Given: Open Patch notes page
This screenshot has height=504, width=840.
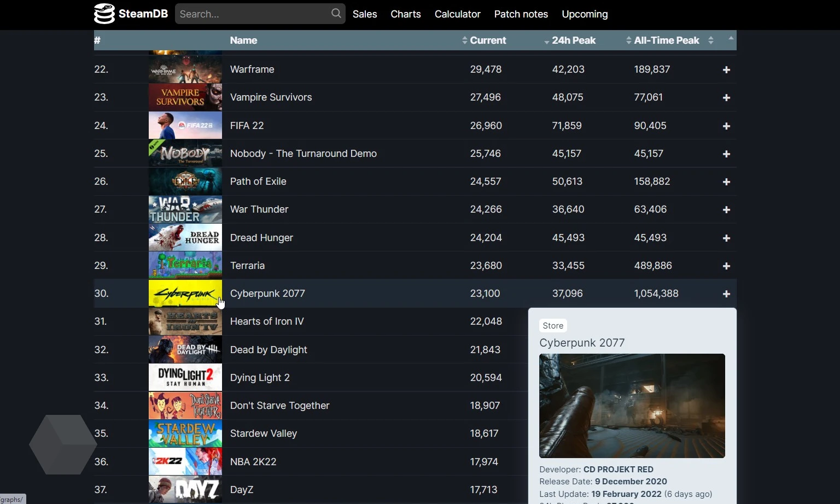Looking at the screenshot, I should point(521,14).
